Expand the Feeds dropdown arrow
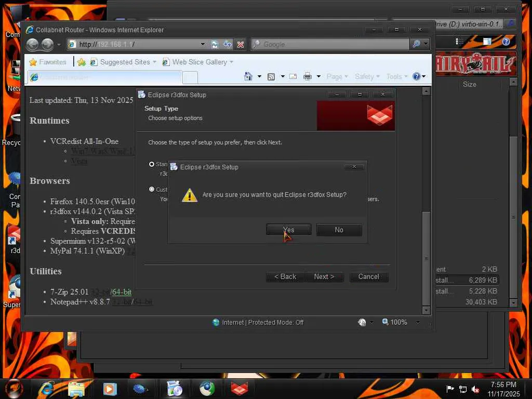The height and width of the screenshot is (399, 532). pyautogui.click(x=283, y=77)
